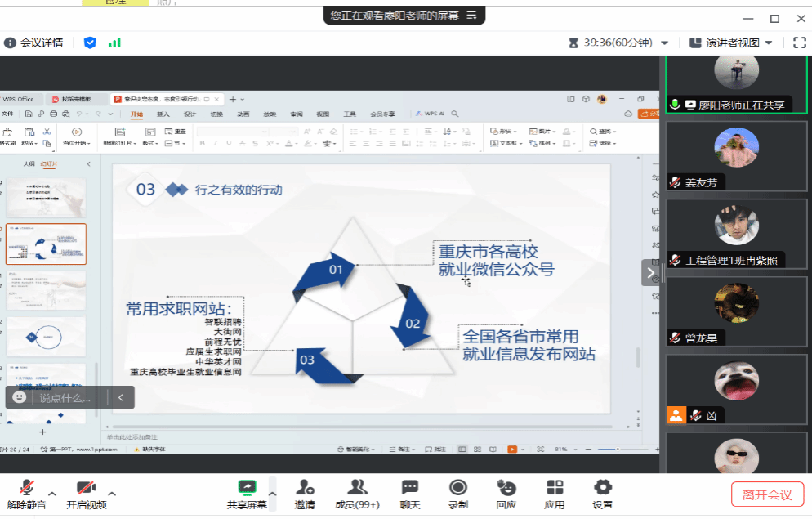Open the Apps (应用) icon
The height and width of the screenshot is (519, 812).
[x=555, y=489]
